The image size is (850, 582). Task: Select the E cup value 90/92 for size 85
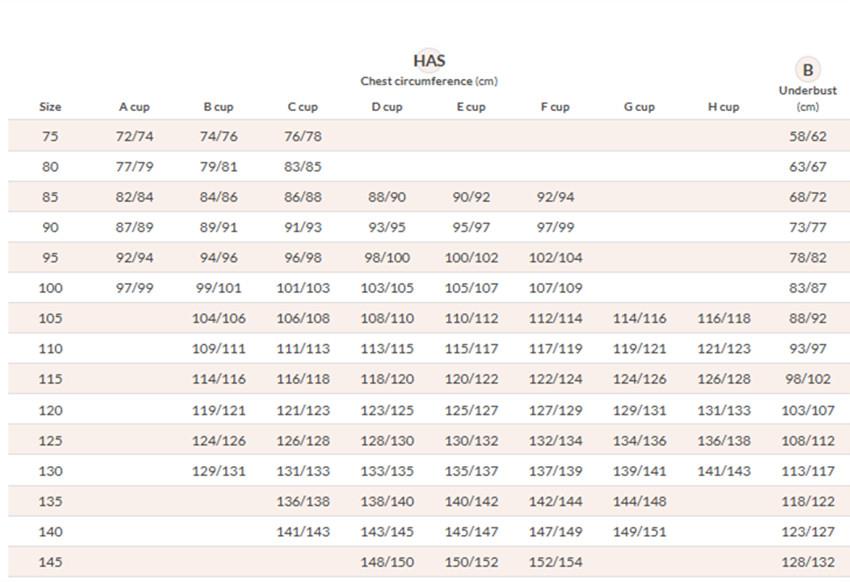pos(471,197)
